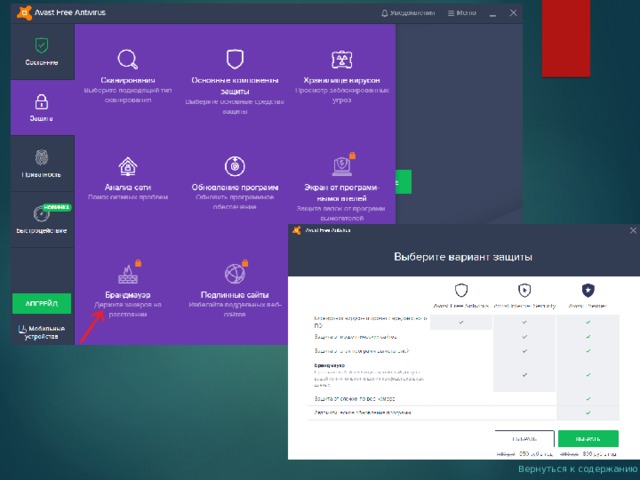Click the white Выбрать button for Internet Security
This screenshot has width=640, height=480.
[524, 439]
